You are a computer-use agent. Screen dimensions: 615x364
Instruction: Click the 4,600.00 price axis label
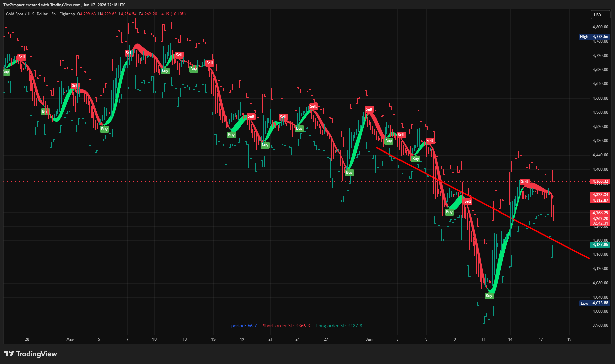(x=600, y=98)
